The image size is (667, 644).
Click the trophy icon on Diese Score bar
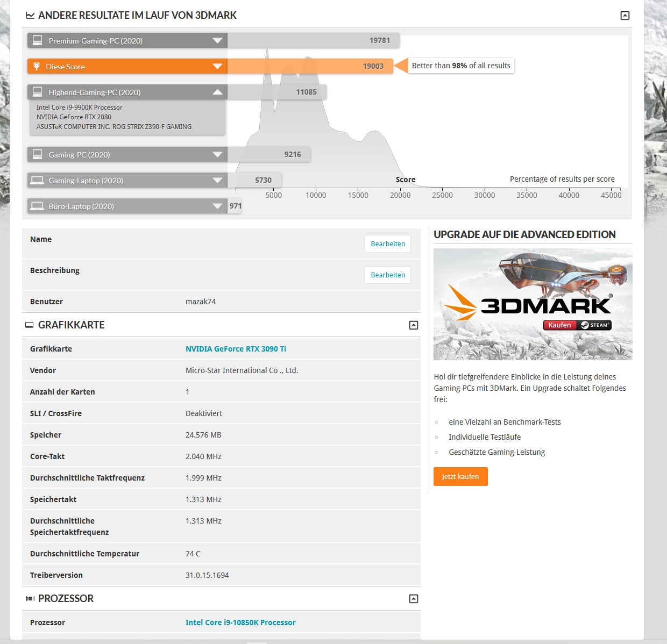point(37,67)
